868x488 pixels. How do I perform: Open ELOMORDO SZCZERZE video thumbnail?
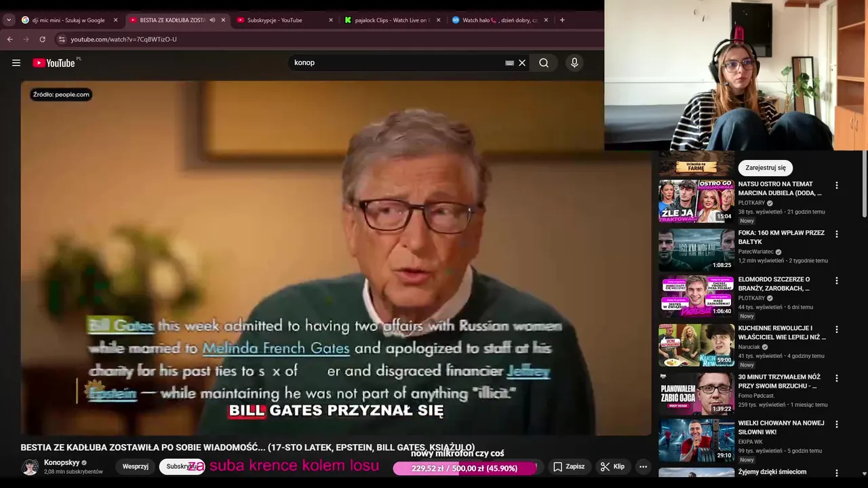(696, 296)
